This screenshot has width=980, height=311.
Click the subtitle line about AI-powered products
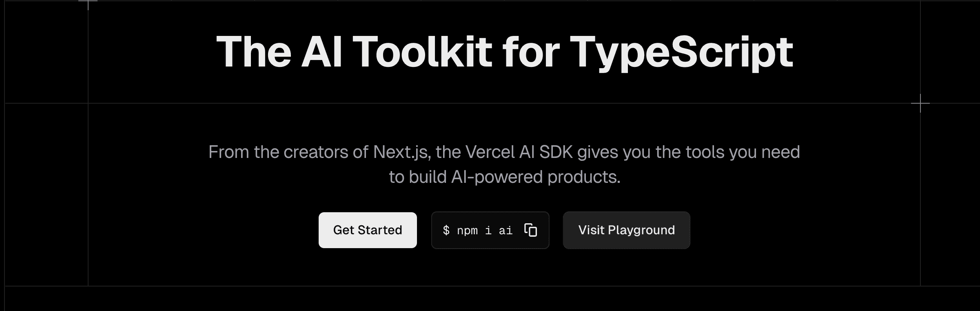[x=505, y=177]
